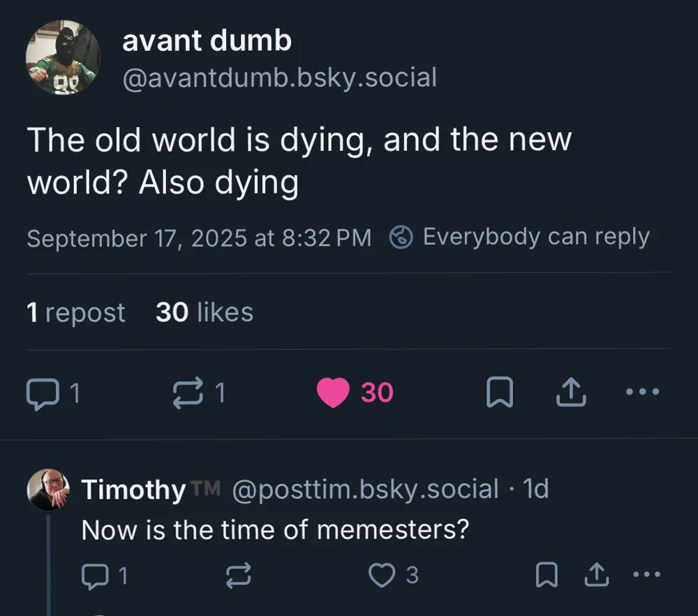698x616 pixels.
Task: Share Timothy's reply
Action: (x=595, y=575)
